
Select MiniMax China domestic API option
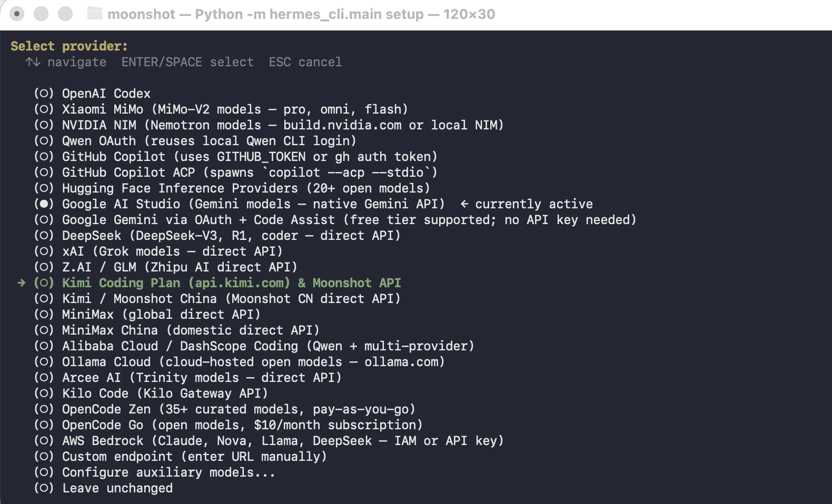point(44,330)
